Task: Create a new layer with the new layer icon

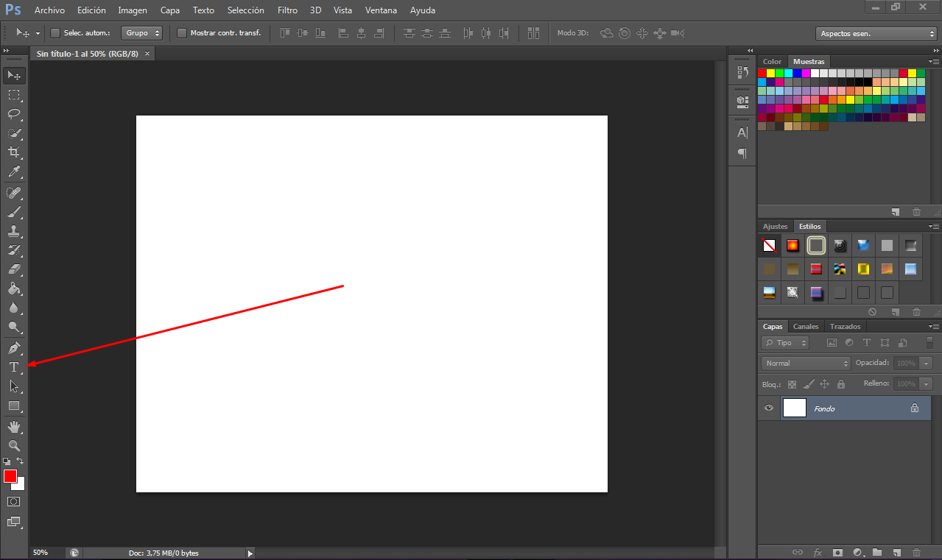Action: (896, 552)
